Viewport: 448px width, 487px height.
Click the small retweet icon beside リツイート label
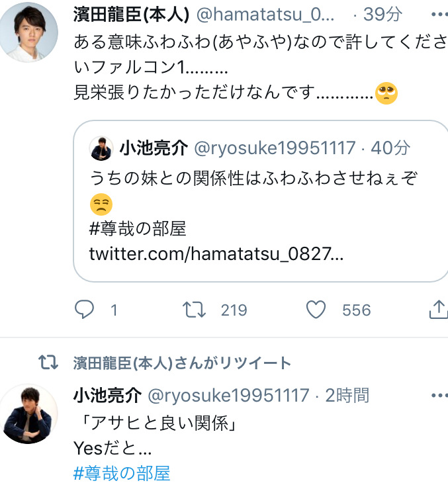tap(48, 363)
